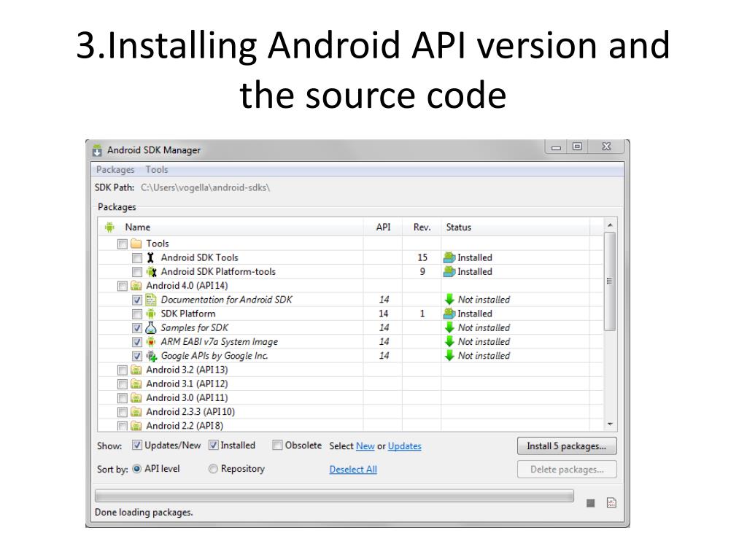Open the Tools menu
The width and height of the screenshot is (747, 560).
pos(157,170)
